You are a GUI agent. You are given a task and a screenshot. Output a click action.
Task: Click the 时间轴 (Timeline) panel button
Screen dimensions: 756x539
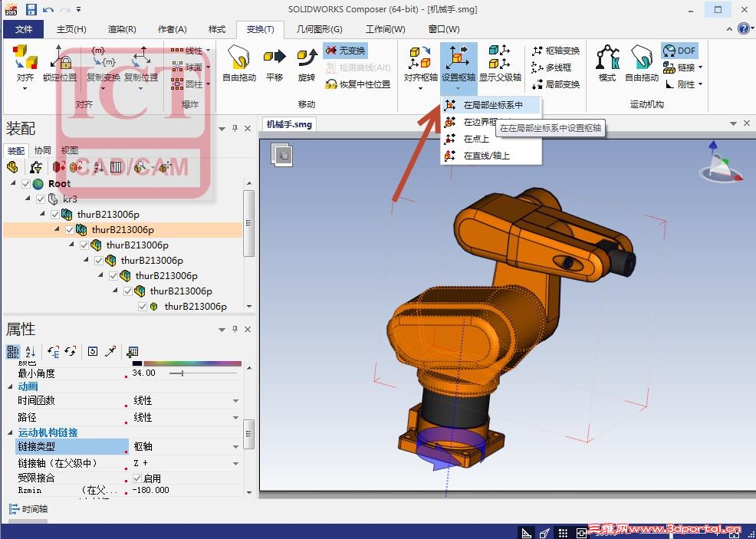click(x=28, y=508)
